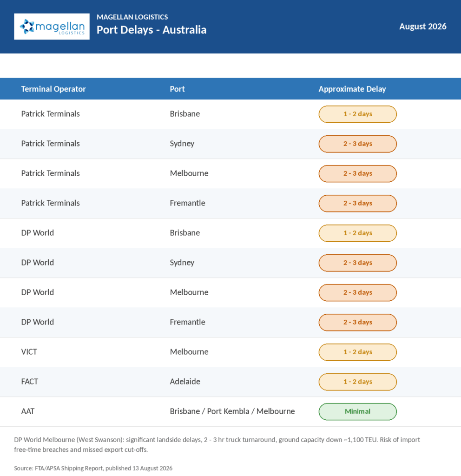This screenshot has height=476, width=461.
Task: Click Sydney port in Patrick Terminals row
Action: (182, 144)
